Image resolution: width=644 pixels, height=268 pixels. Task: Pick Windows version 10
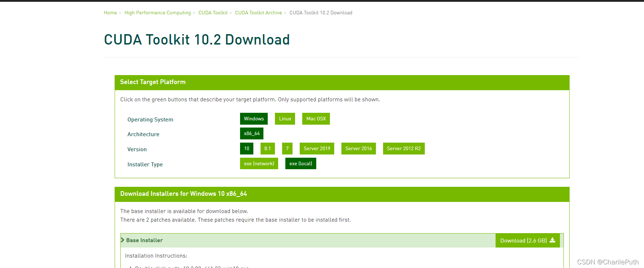[247, 148]
